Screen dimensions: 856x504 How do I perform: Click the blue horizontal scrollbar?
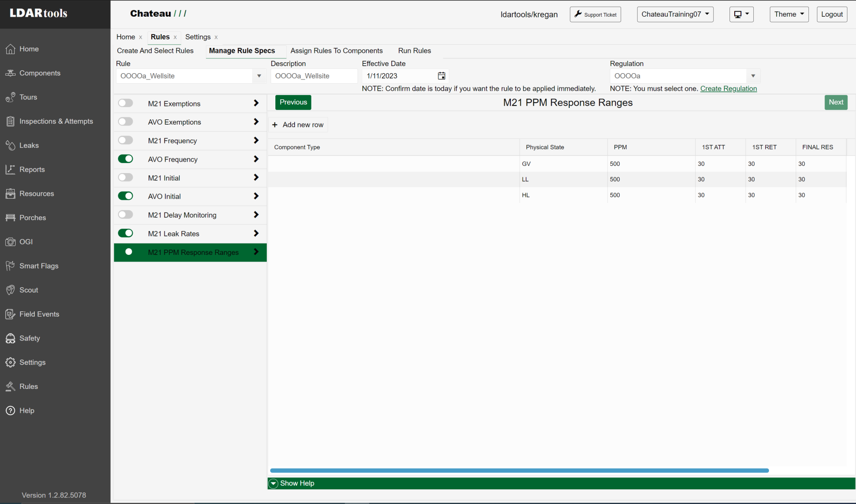click(x=519, y=471)
